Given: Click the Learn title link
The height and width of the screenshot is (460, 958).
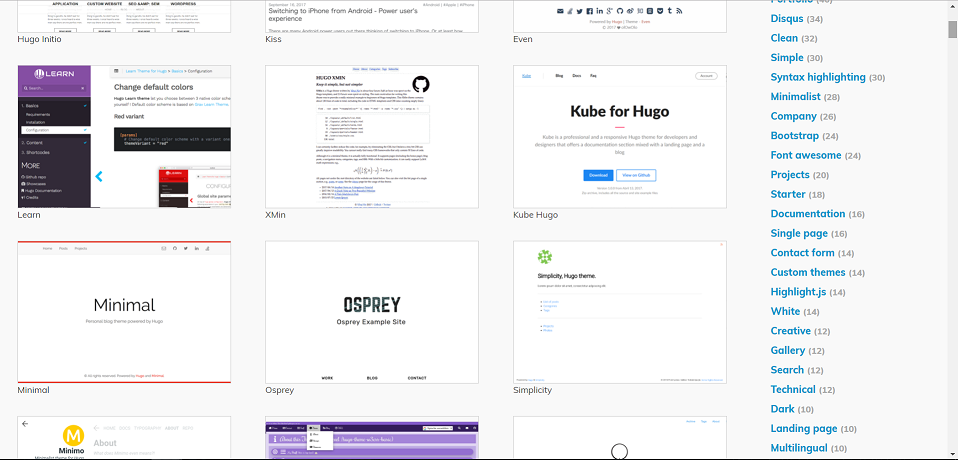Looking at the screenshot, I should [x=29, y=215].
